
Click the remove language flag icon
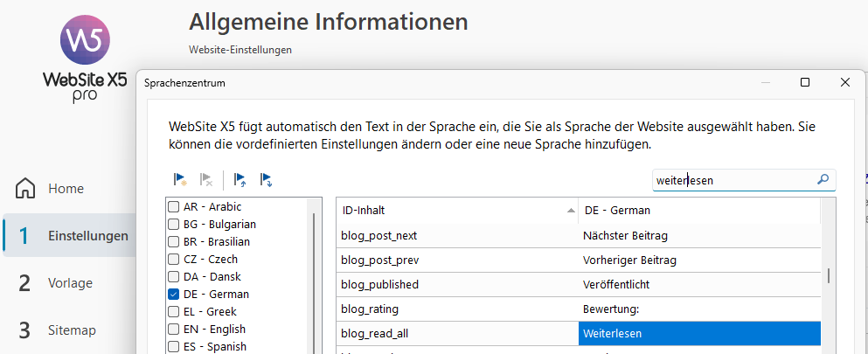tap(206, 180)
